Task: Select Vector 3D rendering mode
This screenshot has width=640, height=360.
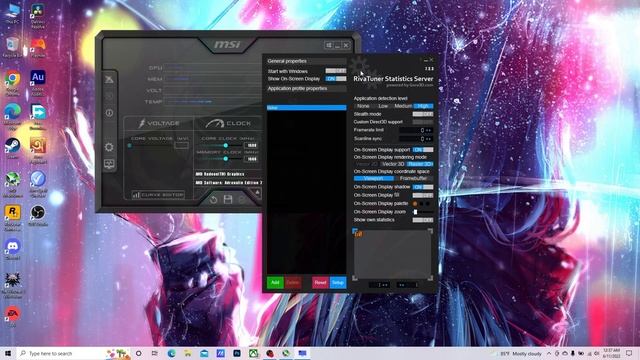Action: point(393,164)
